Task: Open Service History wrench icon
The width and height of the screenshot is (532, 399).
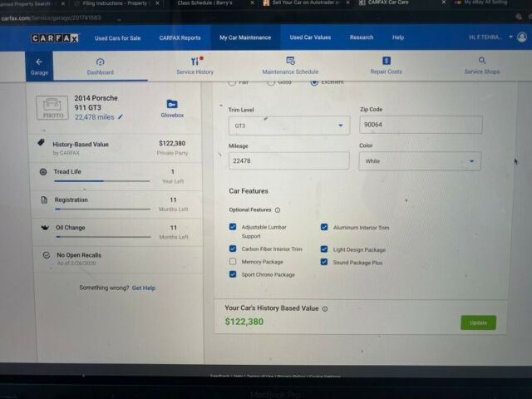Action: pos(195,61)
